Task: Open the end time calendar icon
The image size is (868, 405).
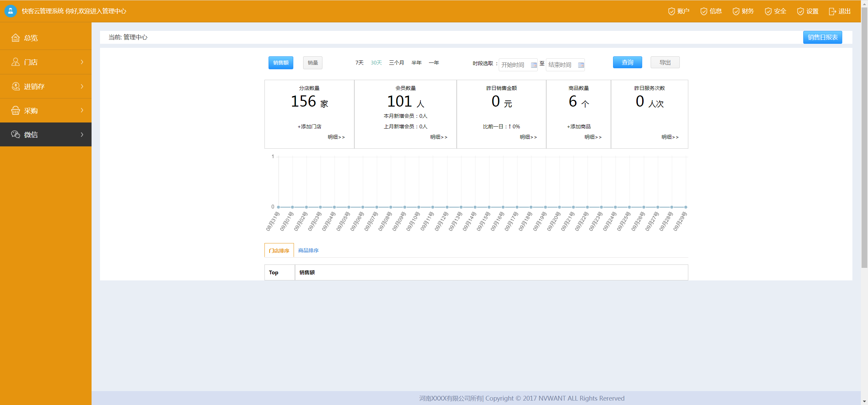Action: click(x=581, y=65)
